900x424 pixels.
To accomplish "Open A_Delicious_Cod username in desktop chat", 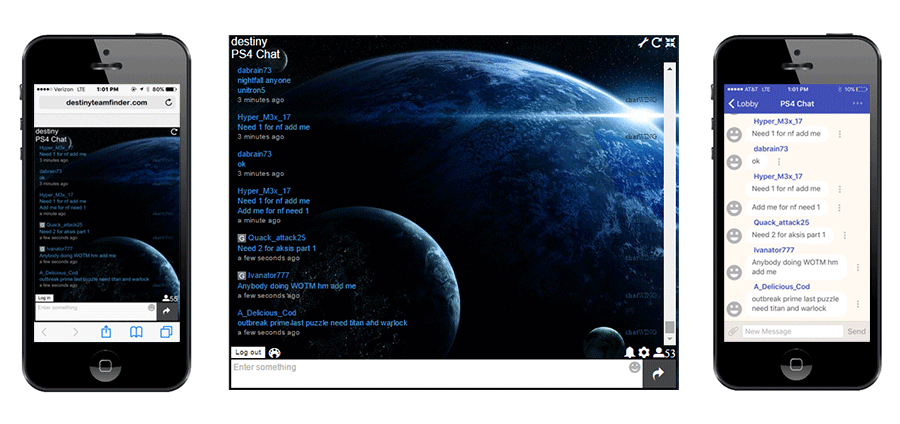I will (267, 313).
